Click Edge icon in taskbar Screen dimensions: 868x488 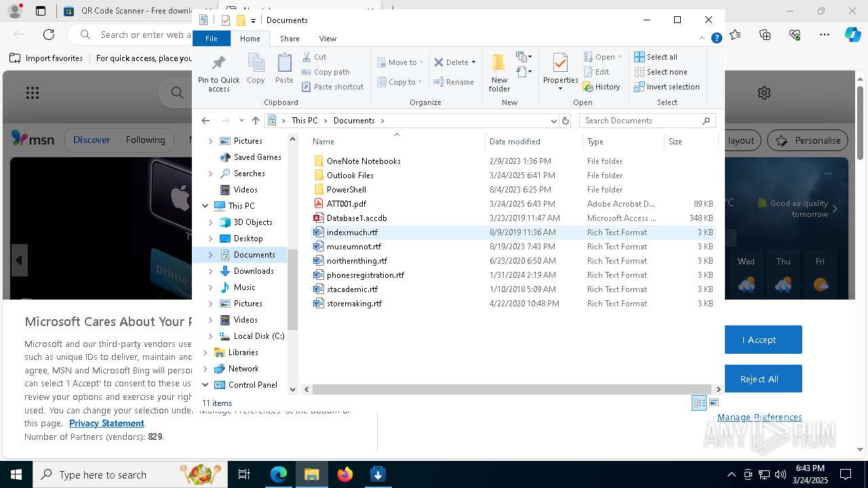[x=279, y=474]
